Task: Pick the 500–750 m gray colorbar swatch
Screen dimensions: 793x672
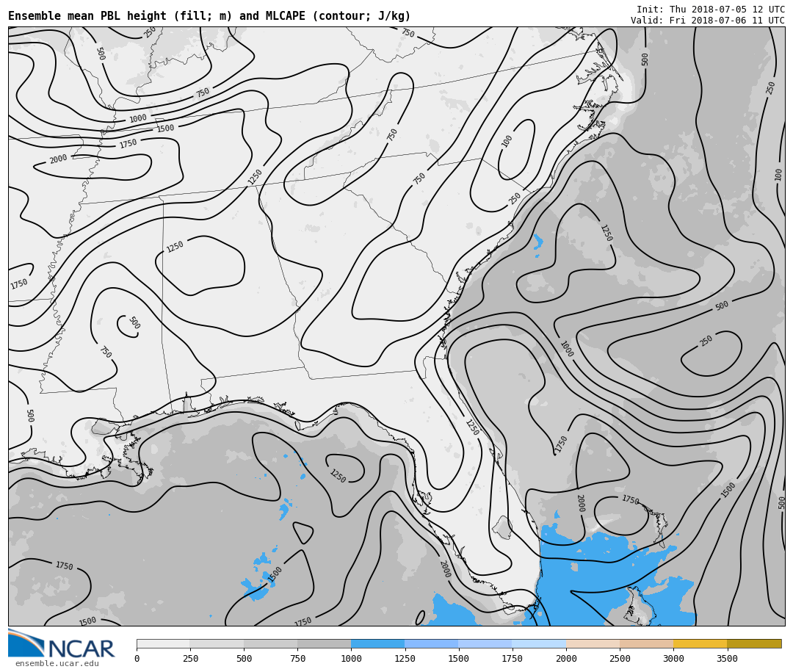Action: (270, 643)
